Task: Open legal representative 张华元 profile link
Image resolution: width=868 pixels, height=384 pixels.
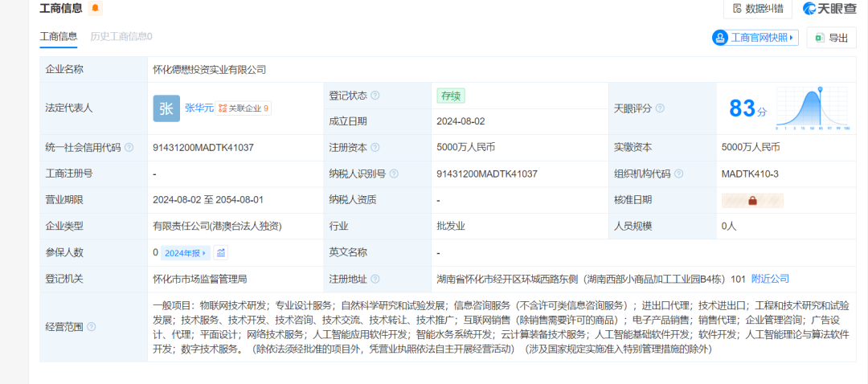Action: coord(199,108)
